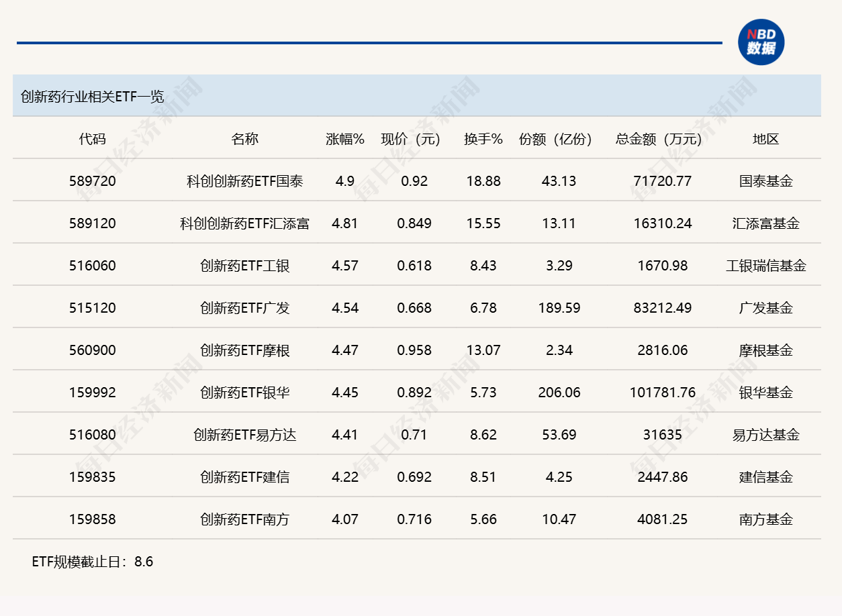Click the 换手% column header
842x616 pixels.
tap(483, 139)
